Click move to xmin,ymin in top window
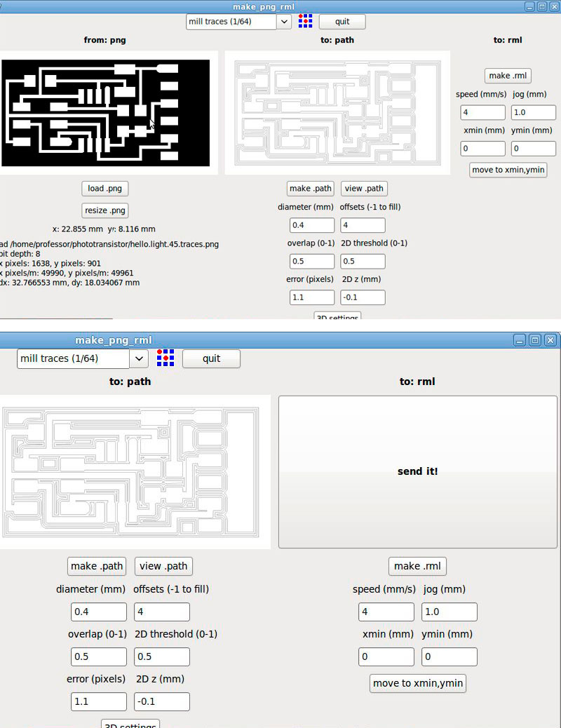 click(x=508, y=170)
